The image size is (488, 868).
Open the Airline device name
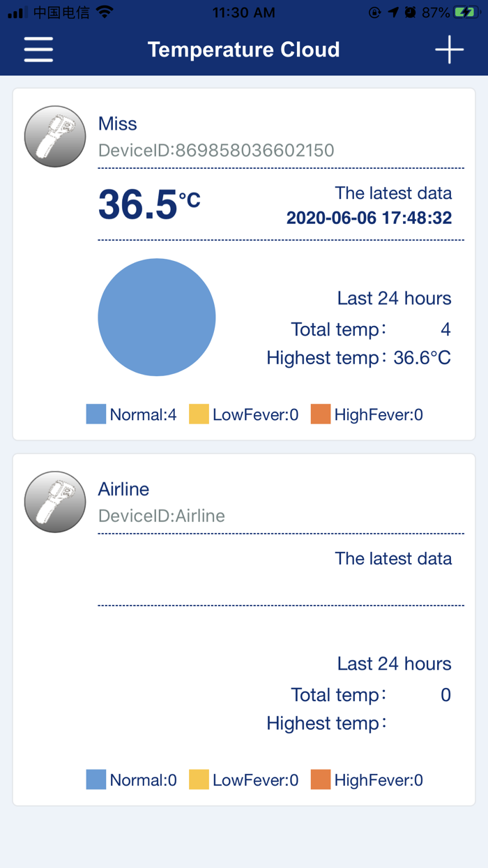[123, 489]
